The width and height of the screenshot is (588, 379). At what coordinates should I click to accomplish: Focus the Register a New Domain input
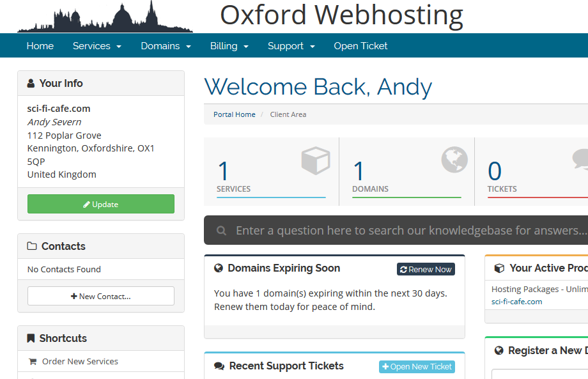point(540,374)
